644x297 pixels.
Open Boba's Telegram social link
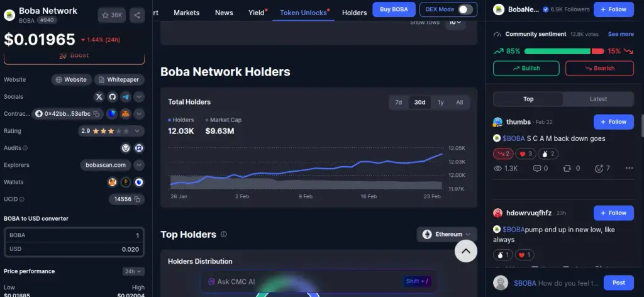point(126,97)
